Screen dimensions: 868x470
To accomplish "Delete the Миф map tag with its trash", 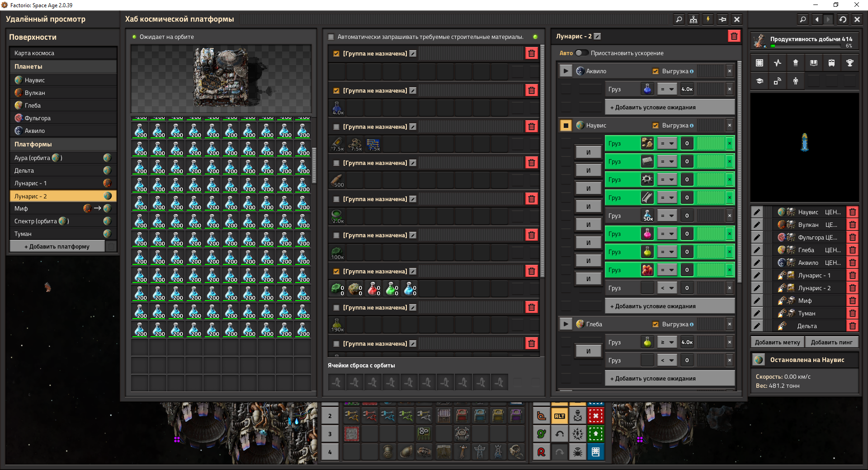I will click(852, 301).
